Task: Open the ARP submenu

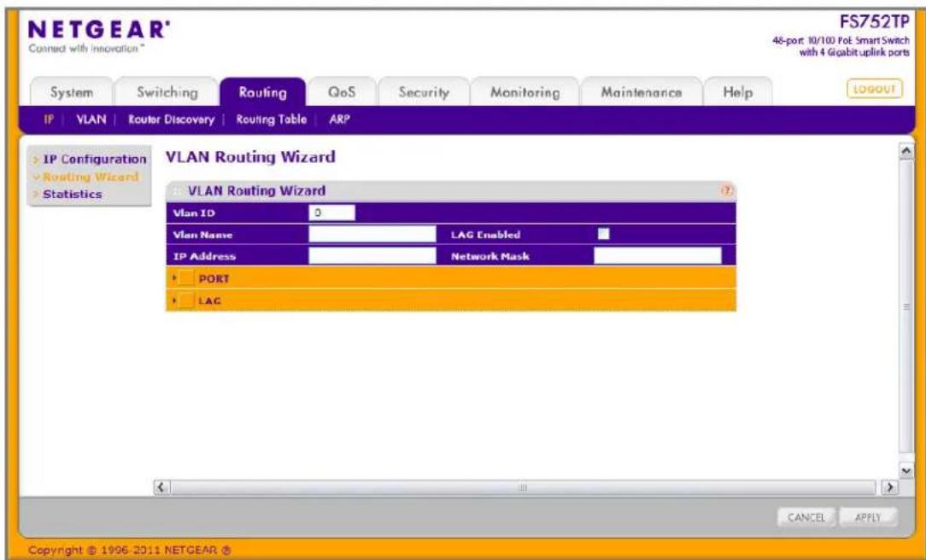Action: [x=340, y=120]
